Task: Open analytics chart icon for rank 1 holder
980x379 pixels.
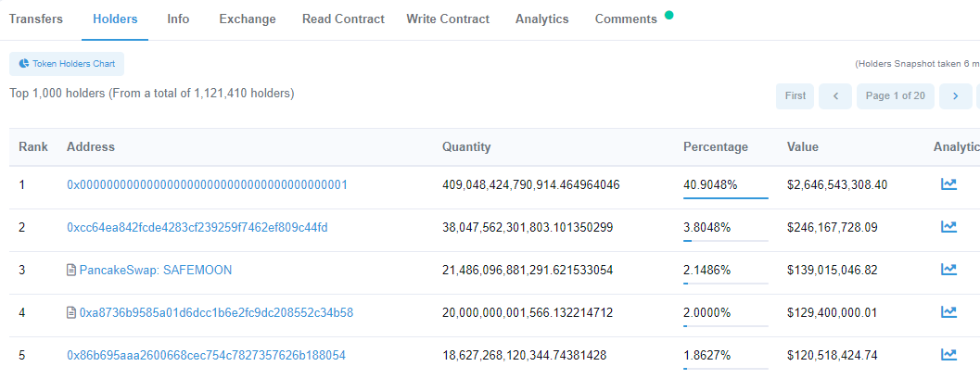Action: pos(948,184)
